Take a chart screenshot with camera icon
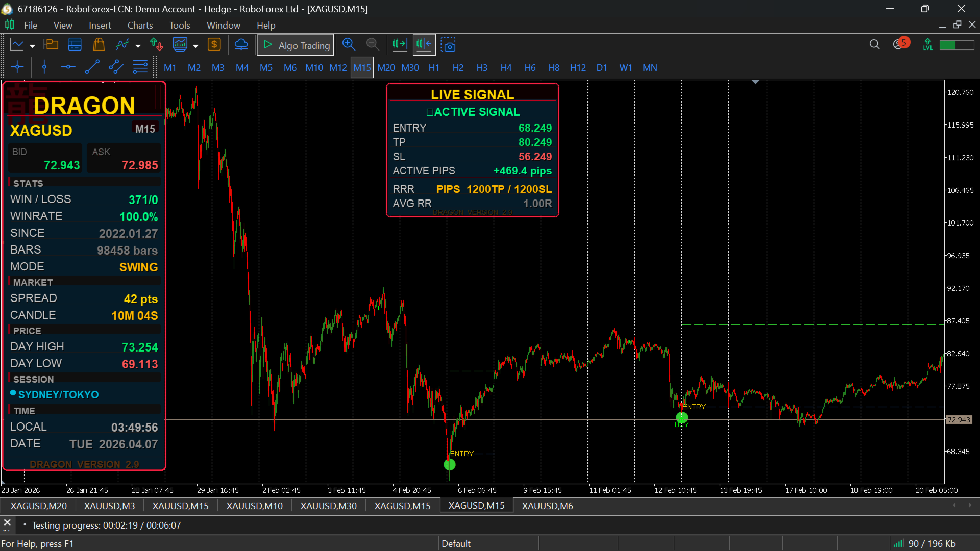The image size is (980, 551). click(448, 45)
